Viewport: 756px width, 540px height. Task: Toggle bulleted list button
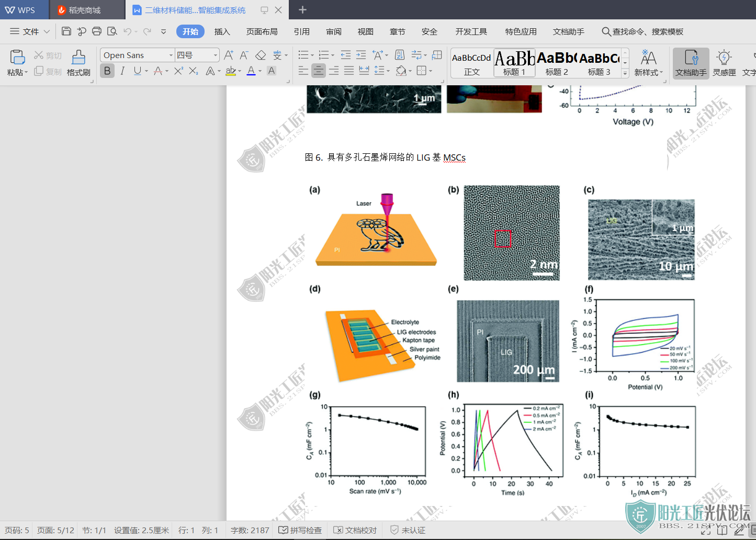(303, 55)
